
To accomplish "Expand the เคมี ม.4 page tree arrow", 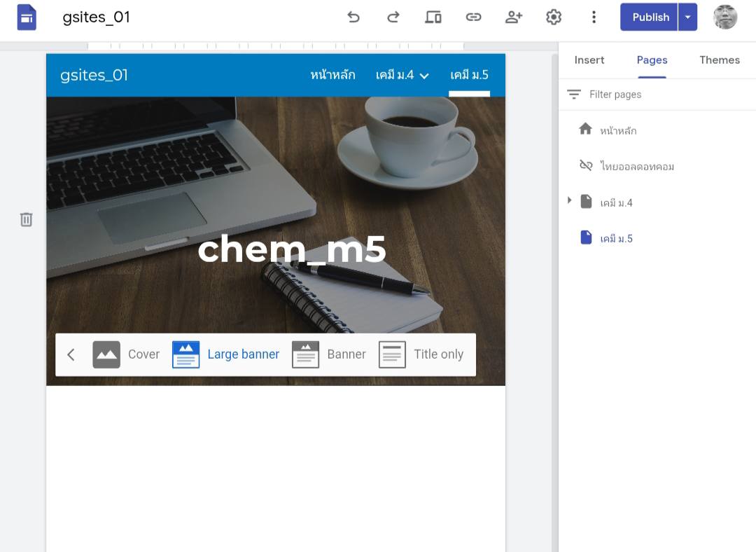I will (569, 201).
